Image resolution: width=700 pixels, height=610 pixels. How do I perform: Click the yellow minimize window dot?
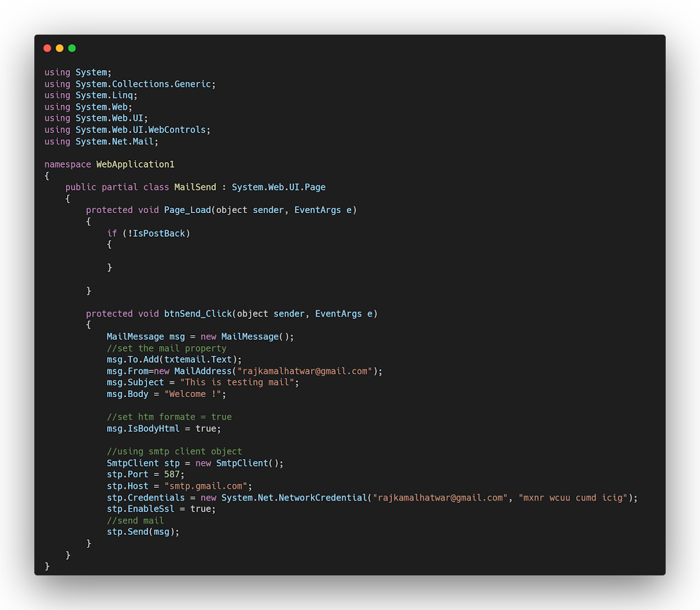(x=60, y=48)
